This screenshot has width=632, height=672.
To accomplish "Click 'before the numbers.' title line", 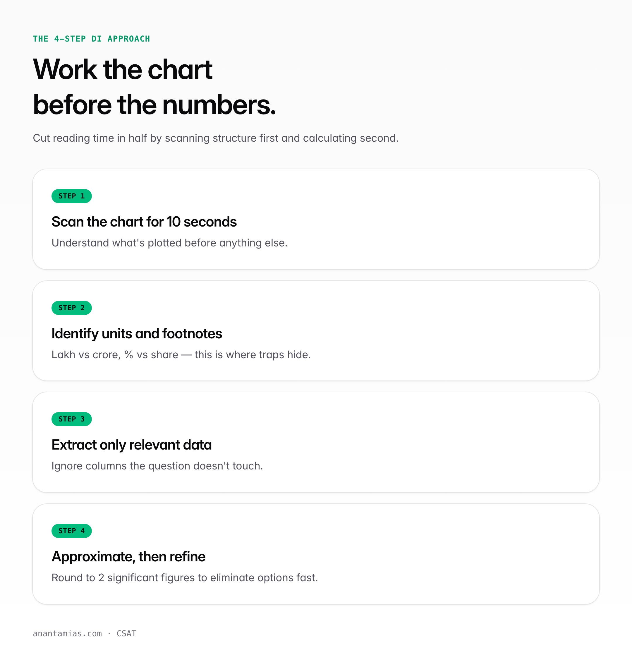I will coord(154,105).
